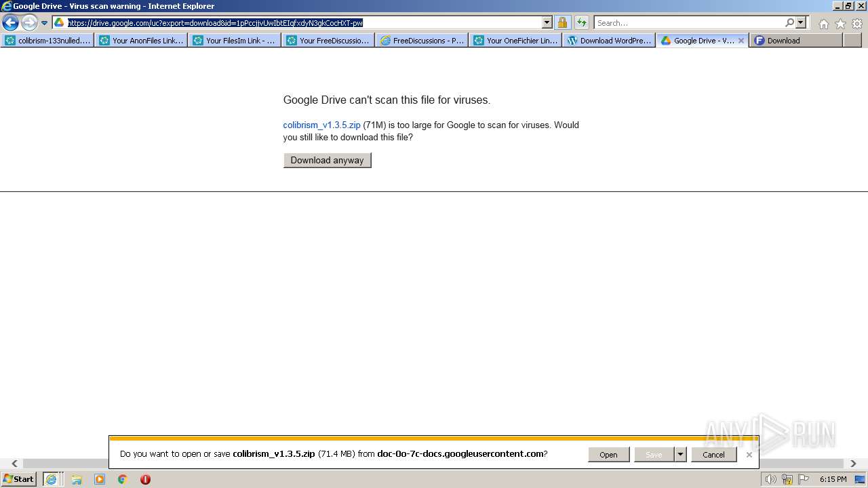Go forward with the browser Forward arrow
The width and height of the screenshot is (868, 488).
tap(29, 22)
